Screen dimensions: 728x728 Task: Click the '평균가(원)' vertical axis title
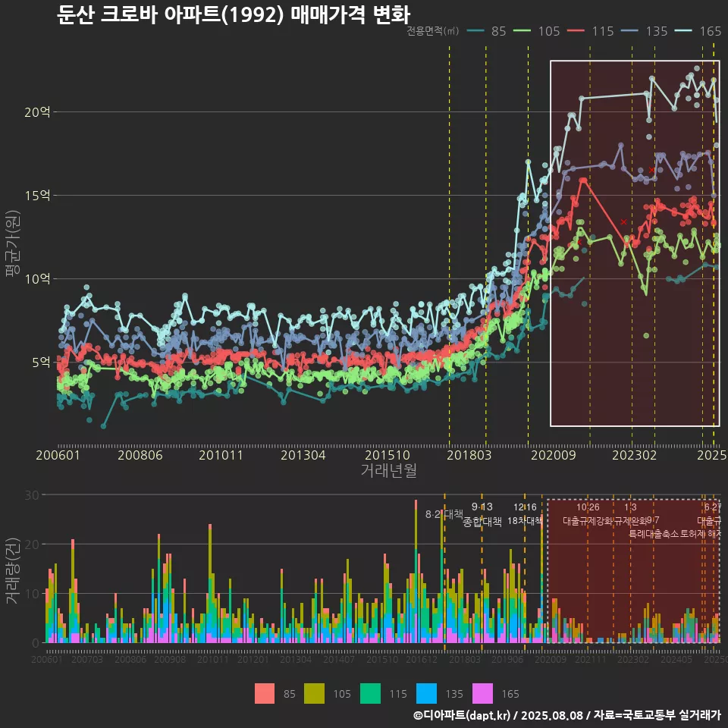coord(13,243)
